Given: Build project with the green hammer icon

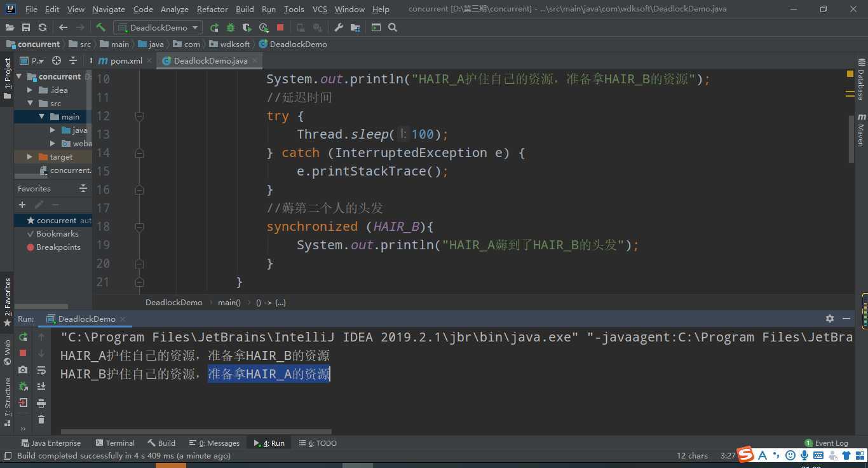Looking at the screenshot, I should pyautogui.click(x=100, y=27).
